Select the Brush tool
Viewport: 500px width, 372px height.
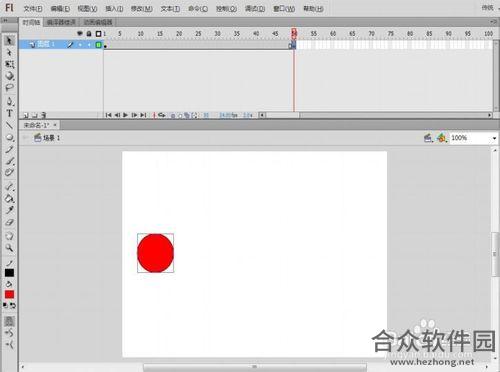click(9, 161)
